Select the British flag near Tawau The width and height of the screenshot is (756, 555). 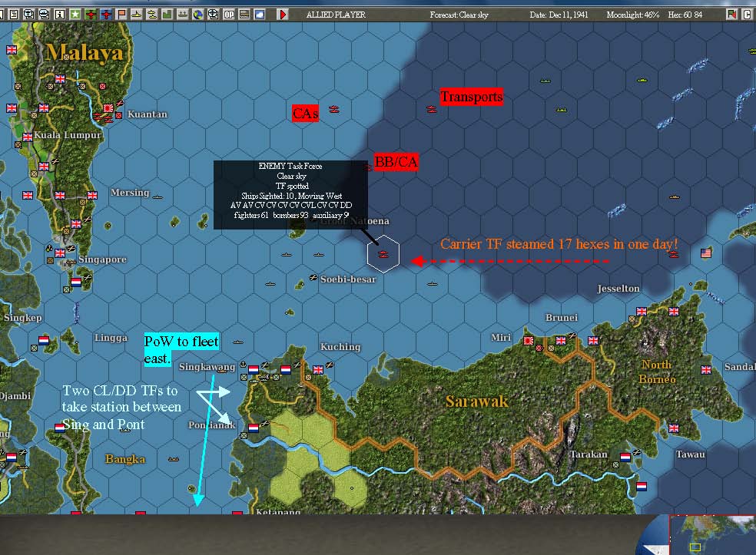click(674, 428)
